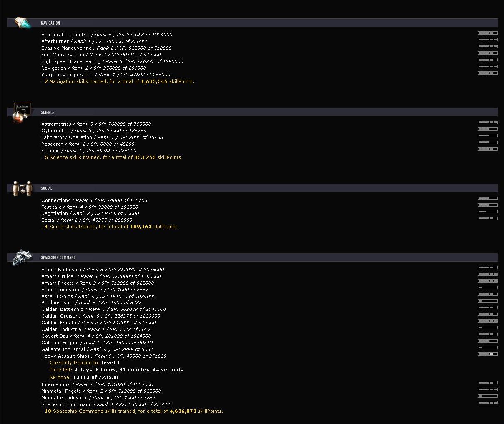The image size is (504, 424).
Task: Click the Navigation skills trained summary line
Action: (119, 81)
